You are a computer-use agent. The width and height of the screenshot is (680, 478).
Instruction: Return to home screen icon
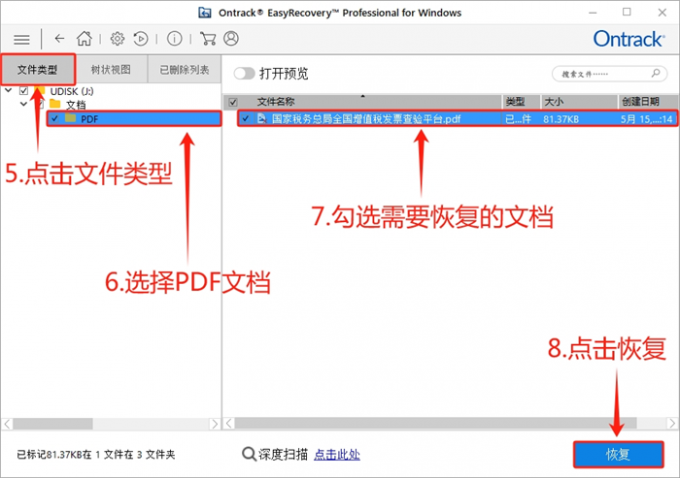coord(85,39)
